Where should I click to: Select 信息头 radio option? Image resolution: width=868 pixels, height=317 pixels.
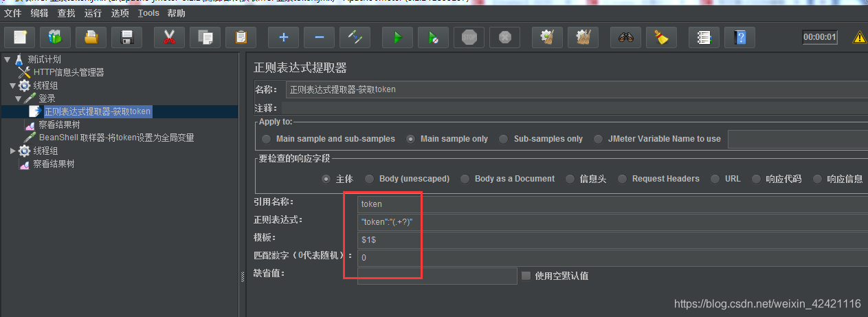(570, 179)
